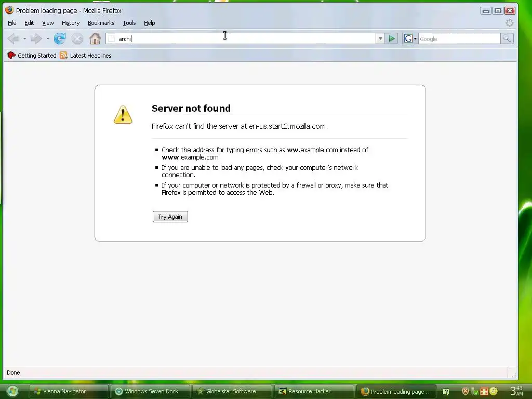Click Problem loading page taskbar button
532x399 pixels.
pyautogui.click(x=395, y=391)
